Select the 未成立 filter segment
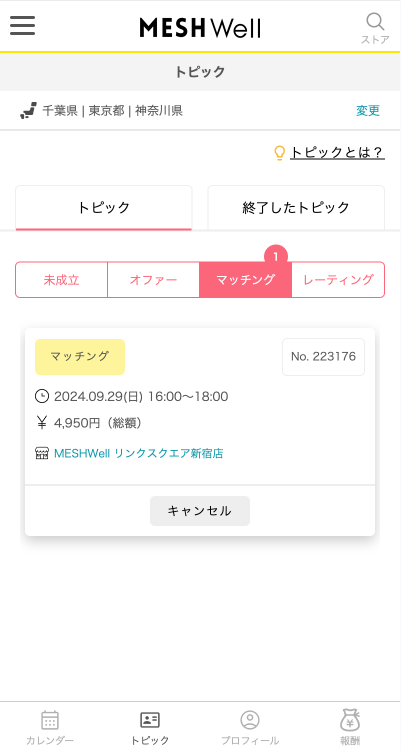This screenshot has width=401, height=751. pos(61,280)
